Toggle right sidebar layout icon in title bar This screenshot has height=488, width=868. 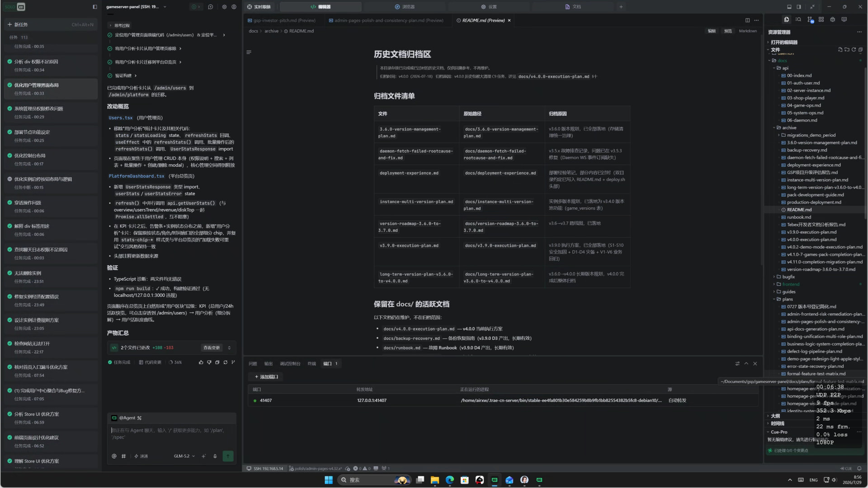point(799,7)
